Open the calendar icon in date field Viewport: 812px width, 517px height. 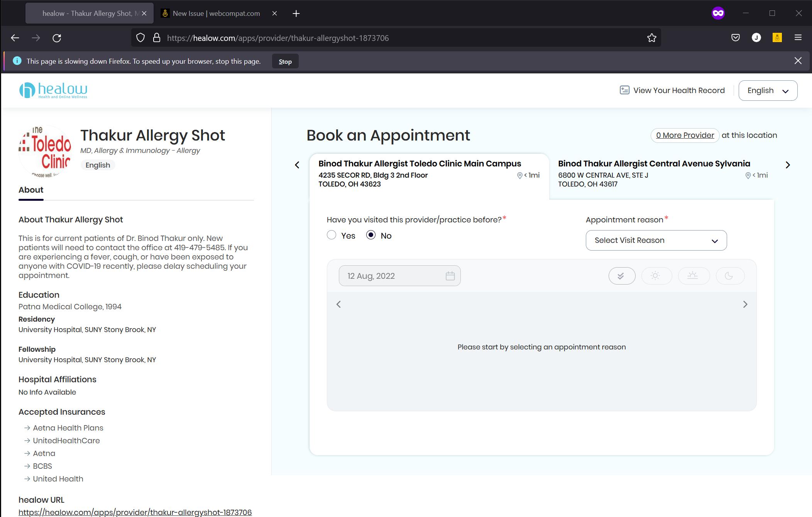(x=450, y=276)
